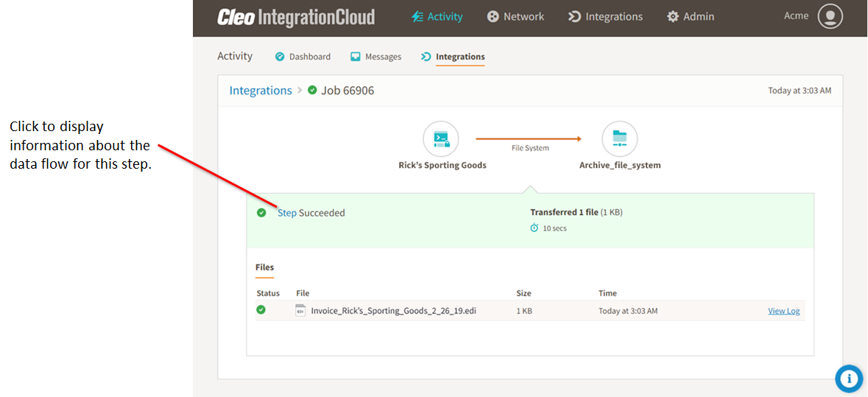This screenshot has height=397, width=868.
Task: Click the blue info help icon
Action: point(849,379)
